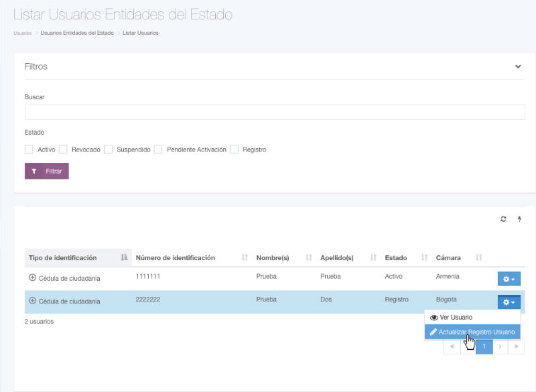Choose Actualizar Registro Usuario option
536x392 pixels.
(x=472, y=332)
